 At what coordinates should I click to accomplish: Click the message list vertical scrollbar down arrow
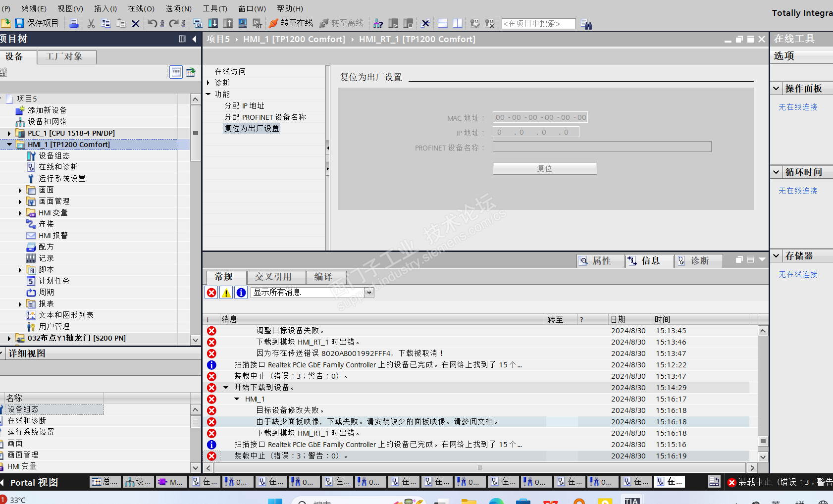coord(763,457)
